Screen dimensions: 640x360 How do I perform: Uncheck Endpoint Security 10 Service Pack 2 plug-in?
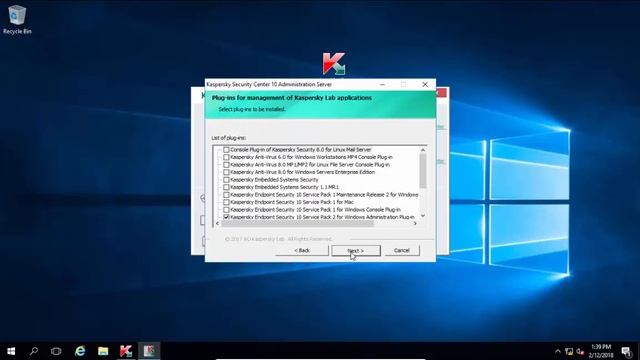point(226,217)
